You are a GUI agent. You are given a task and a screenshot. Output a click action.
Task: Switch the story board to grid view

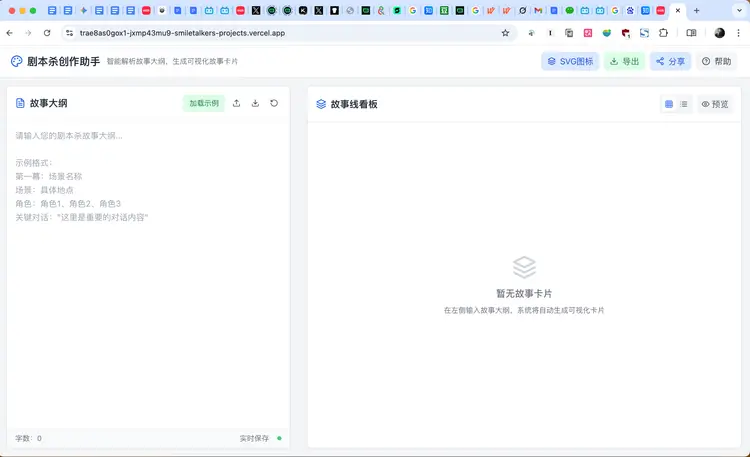[669, 104]
